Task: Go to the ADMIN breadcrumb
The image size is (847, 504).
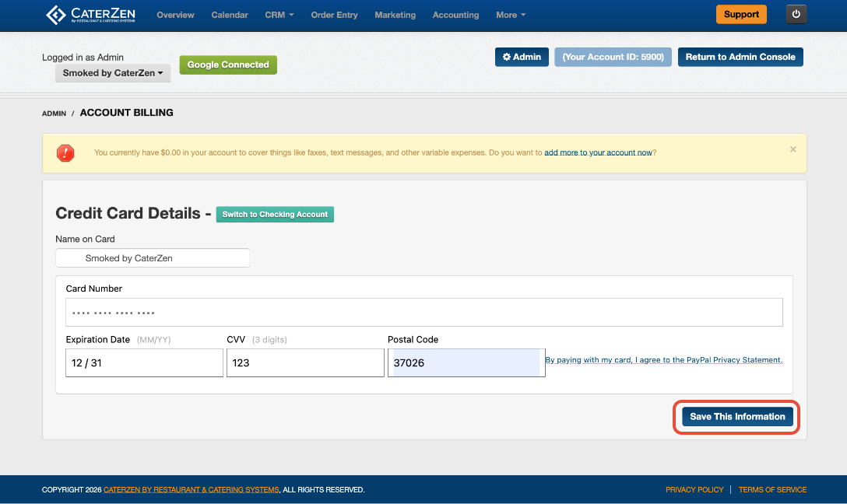Action: pos(54,114)
